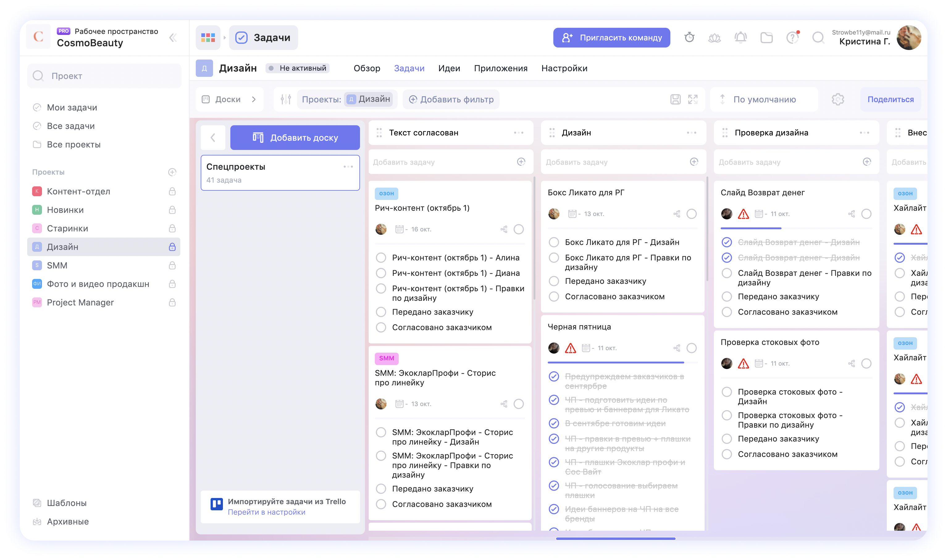Open the search magnifier icon in header
The height and width of the screenshot is (560, 947).
point(818,37)
